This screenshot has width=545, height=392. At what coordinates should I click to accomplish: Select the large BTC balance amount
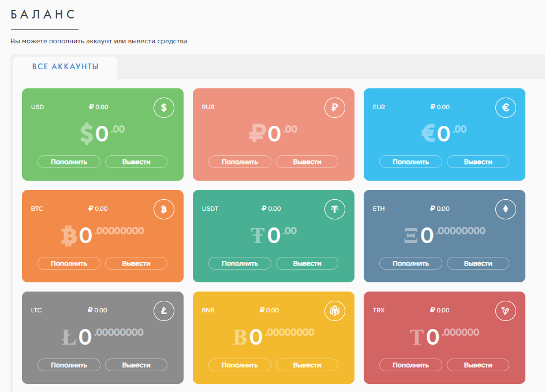point(103,235)
